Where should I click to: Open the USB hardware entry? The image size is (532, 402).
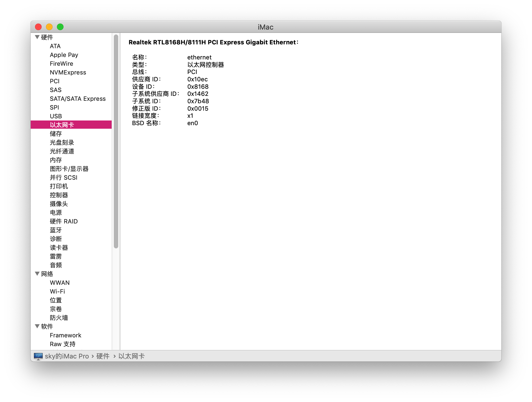[56, 116]
